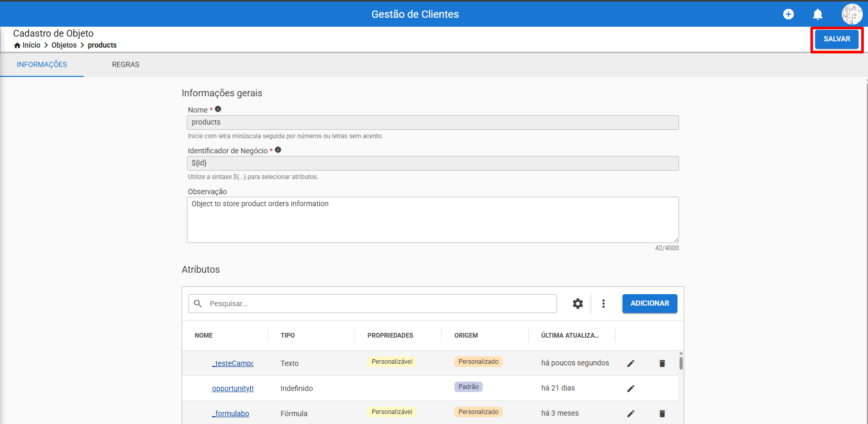
Task: Click the Gestão de Clientes title
Action: pyautogui.click(x=415, y=14)
